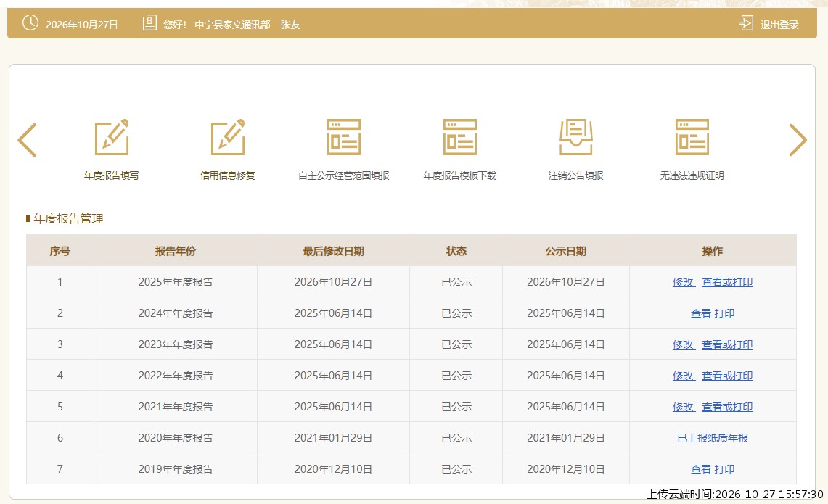Open the 注销公告填报 icon
The width and height of the screenshot is (828, 504).
[576, 137]
